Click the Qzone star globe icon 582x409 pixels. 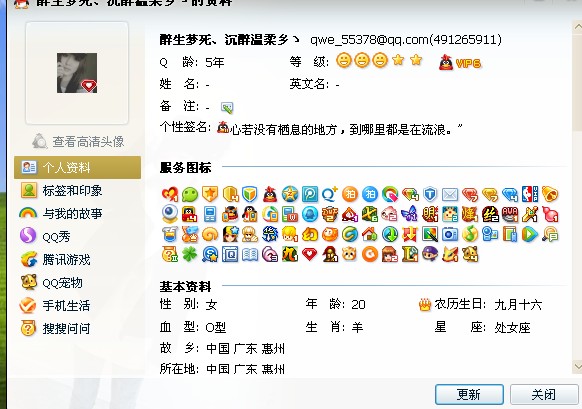point(290,194)
